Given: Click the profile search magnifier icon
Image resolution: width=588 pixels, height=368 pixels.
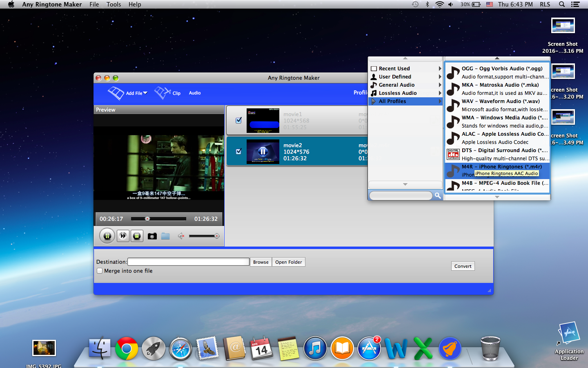Looking at the screenshot, I should (x=437, y=195).
